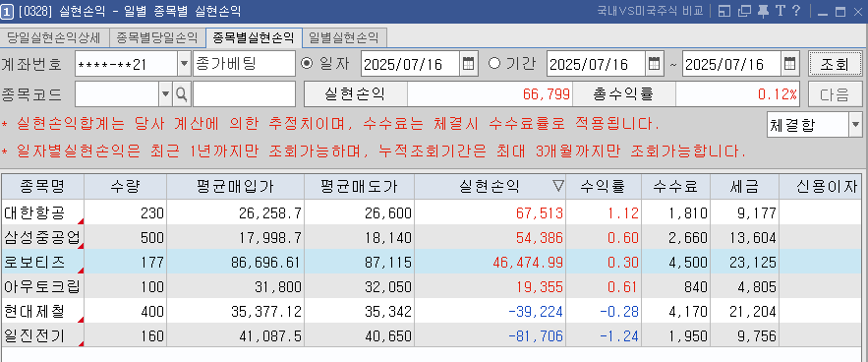Viewport: 868px width, 362px height.
Task: Expand the 종목코드 dropdown arrow
Action: click(165, 94)
